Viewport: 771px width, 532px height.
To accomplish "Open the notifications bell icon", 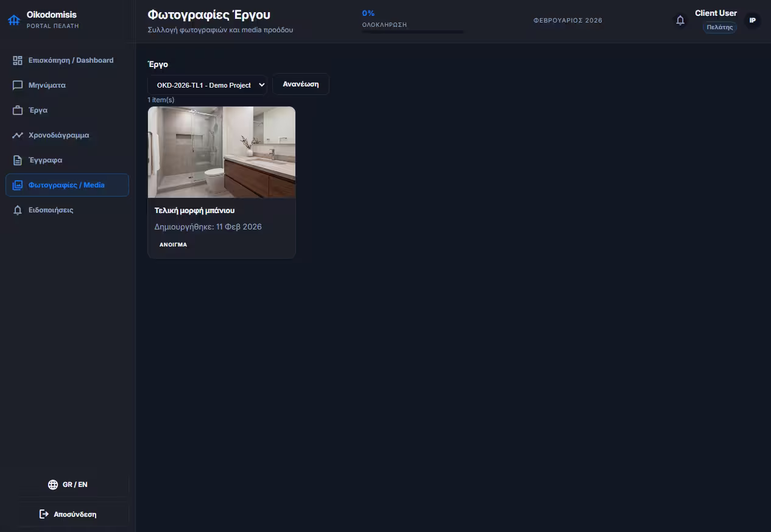I will pos(680,20).
